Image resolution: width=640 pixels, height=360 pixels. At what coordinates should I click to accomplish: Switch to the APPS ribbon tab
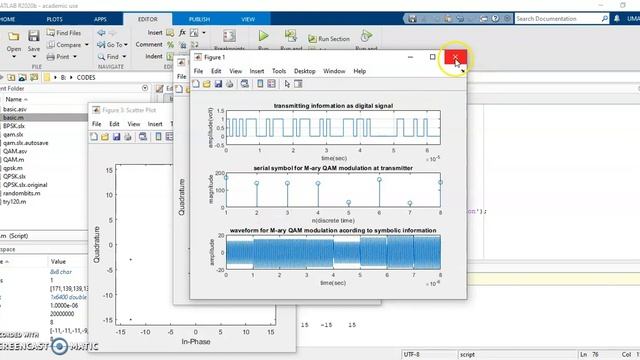click(100, 19)
